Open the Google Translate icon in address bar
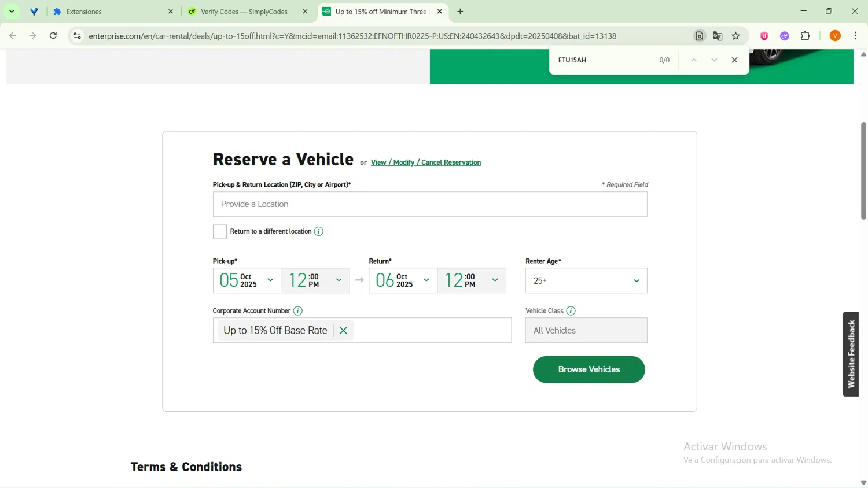 (718, 36)
